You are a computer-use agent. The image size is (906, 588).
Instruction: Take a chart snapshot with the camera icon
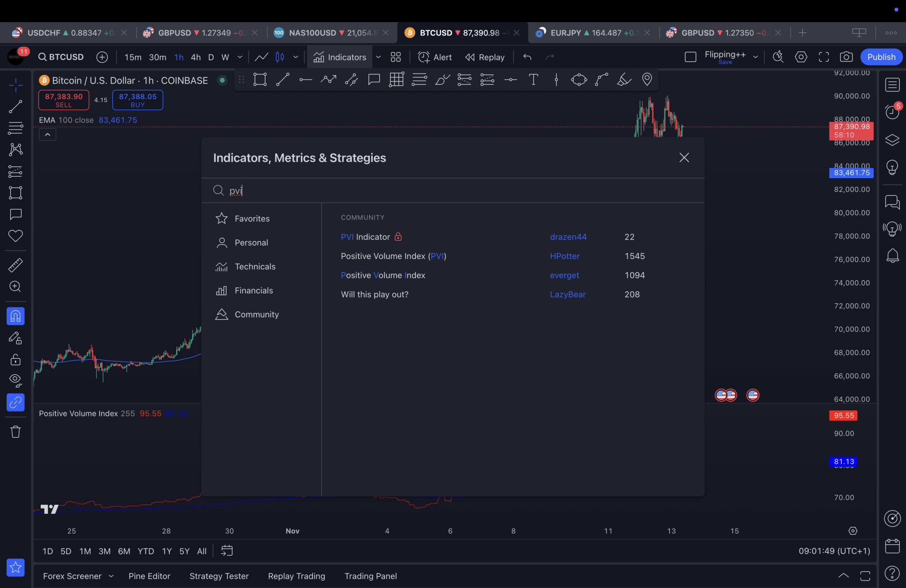(846, 57)
